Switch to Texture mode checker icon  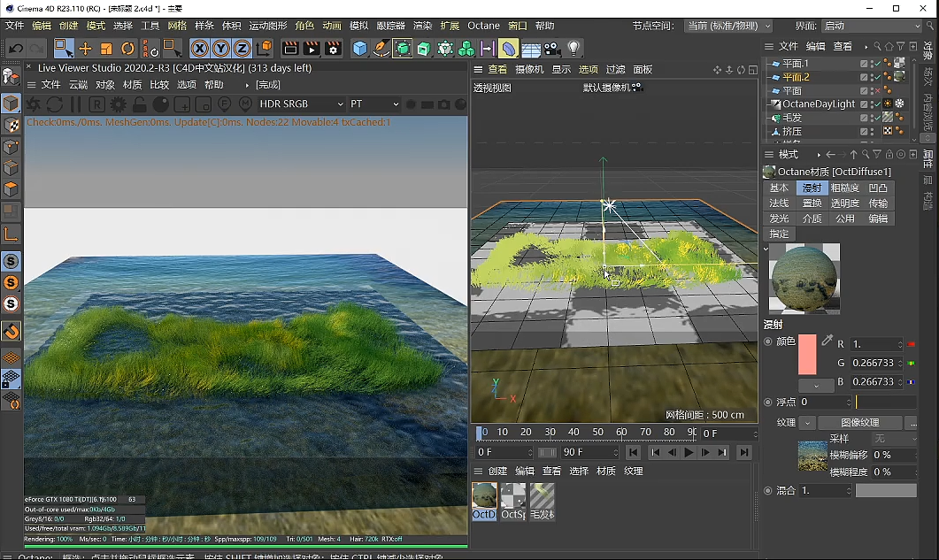coord(11,125)
